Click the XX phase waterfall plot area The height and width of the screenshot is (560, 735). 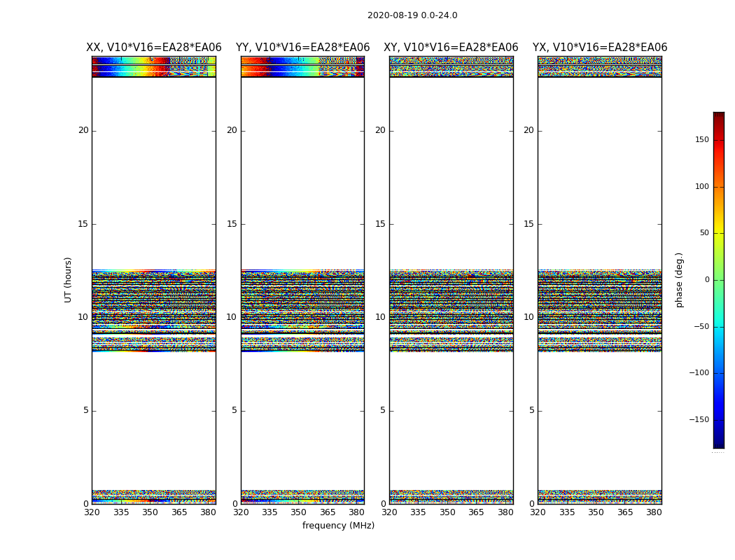click(x=154, y=280)
